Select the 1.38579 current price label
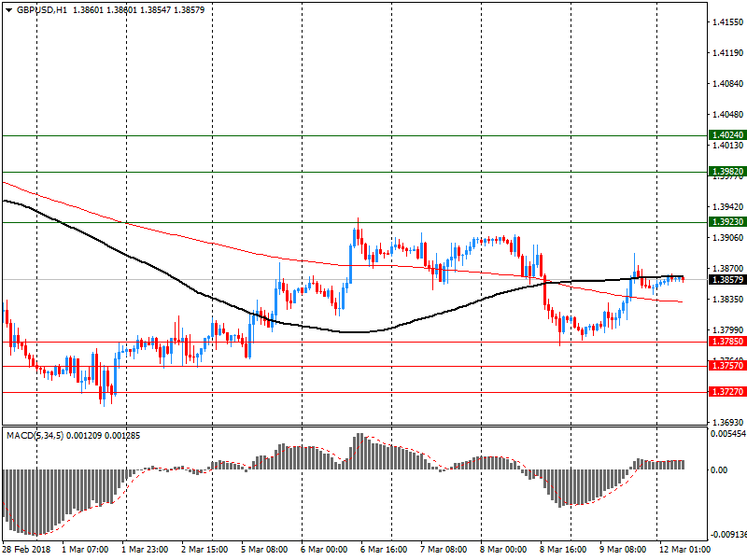Image resolution: width=747 pixels, height=560 pixels. click(727, 279)
